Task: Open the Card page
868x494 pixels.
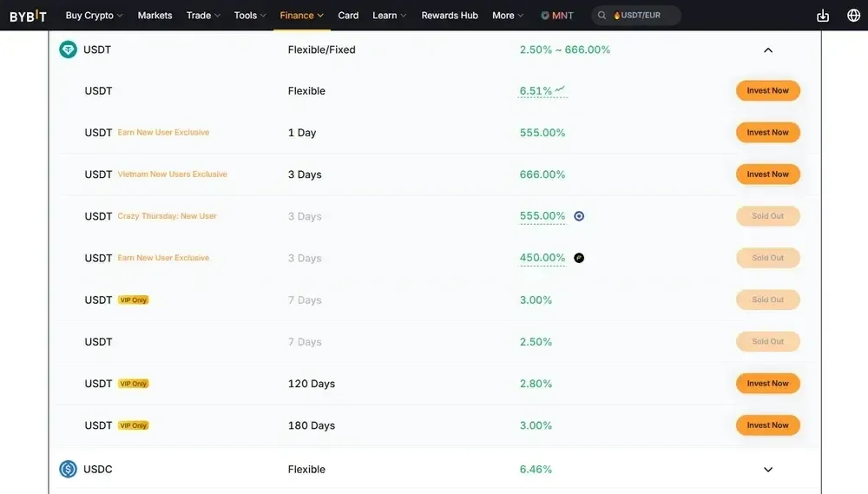Action: click(348, 16)
